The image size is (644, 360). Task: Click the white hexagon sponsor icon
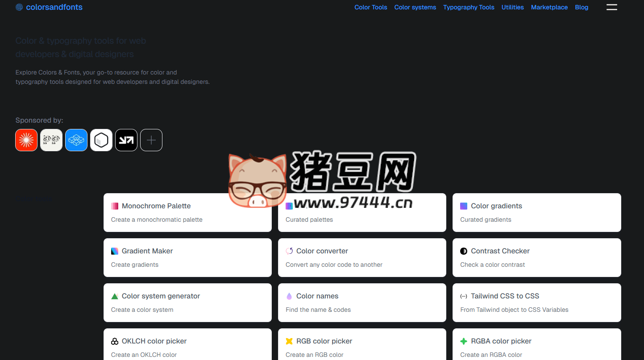(x=101, y=140)
